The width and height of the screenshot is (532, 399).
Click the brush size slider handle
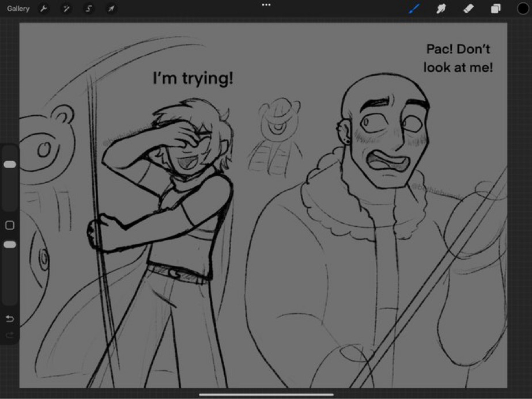tap(10, 165)
